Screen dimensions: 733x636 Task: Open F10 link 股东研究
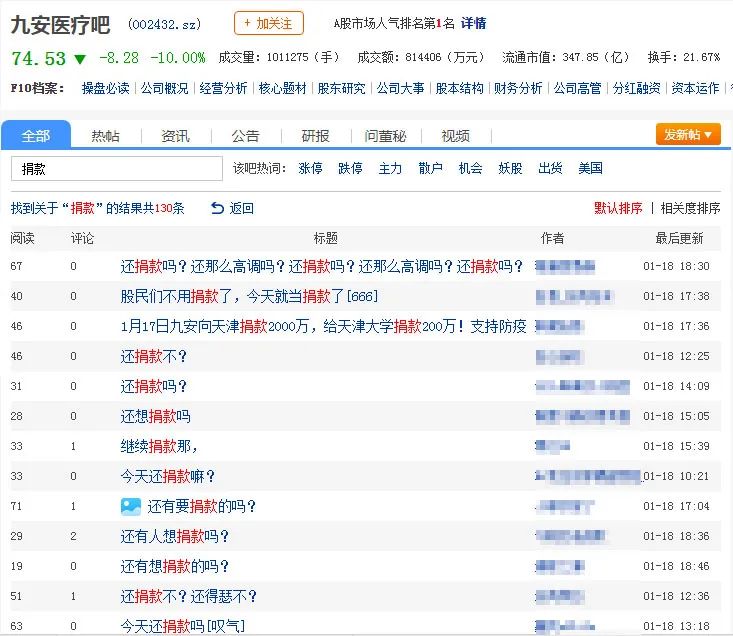point(341,88)
